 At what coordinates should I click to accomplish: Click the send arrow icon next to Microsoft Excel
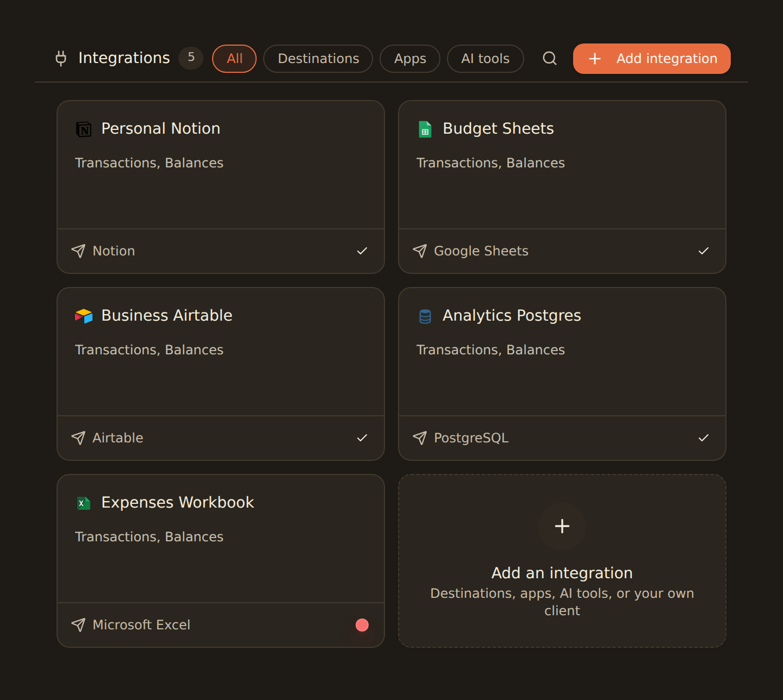[x=78, y=624]
